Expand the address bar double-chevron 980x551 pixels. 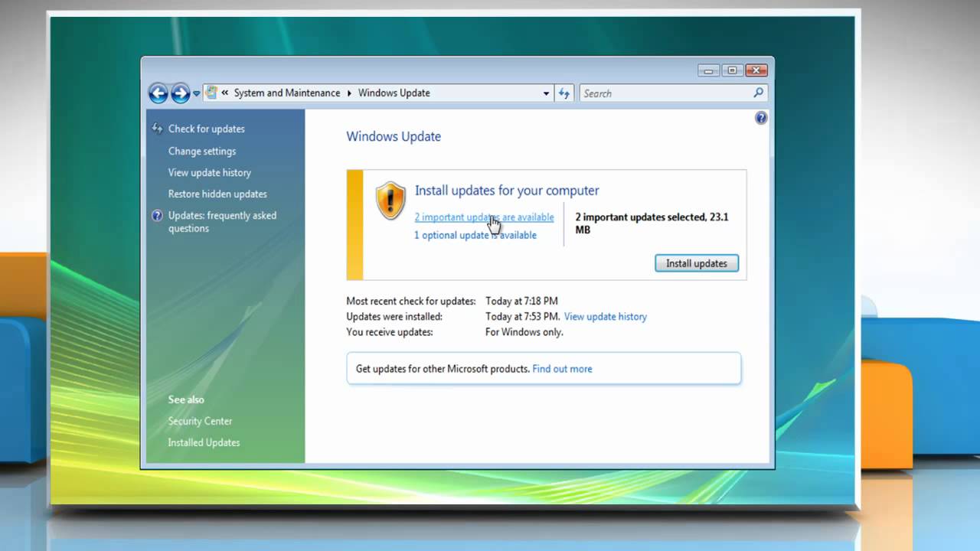tap(225, 93)
